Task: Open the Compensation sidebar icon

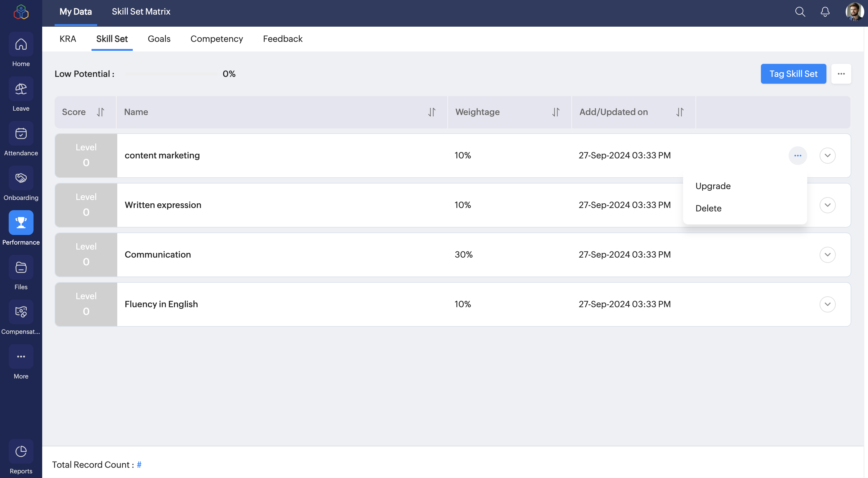Action: [x=21, y=312]
